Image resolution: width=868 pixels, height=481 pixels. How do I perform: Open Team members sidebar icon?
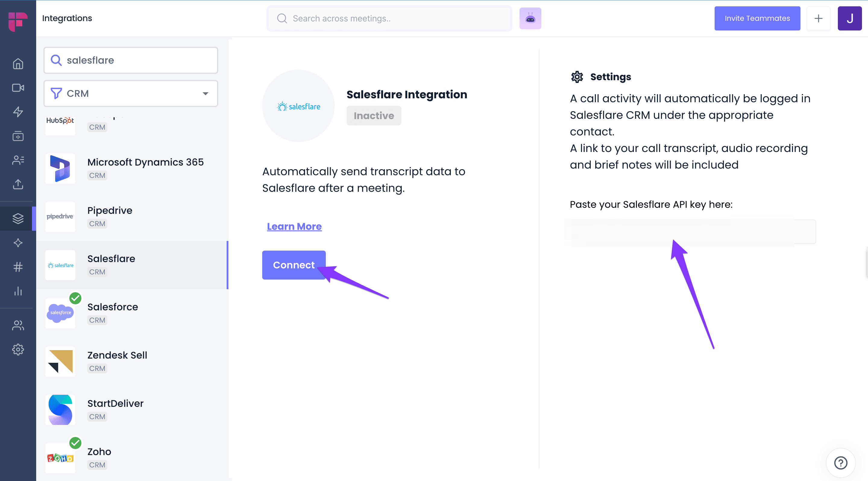click(18, 325)
